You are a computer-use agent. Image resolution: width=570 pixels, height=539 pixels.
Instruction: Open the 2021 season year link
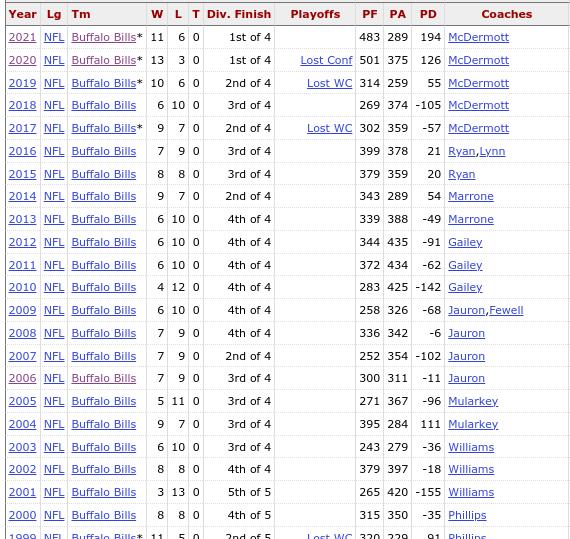pos(22,37)
